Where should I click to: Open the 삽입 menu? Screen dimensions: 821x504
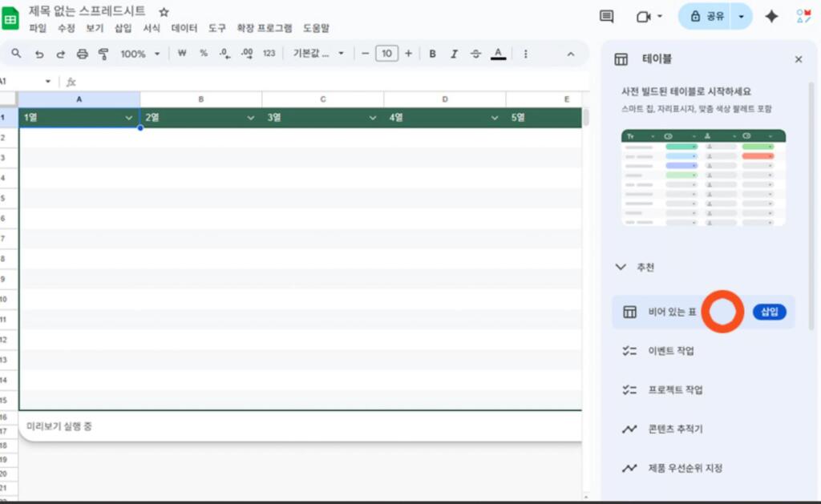coord(123,28)
